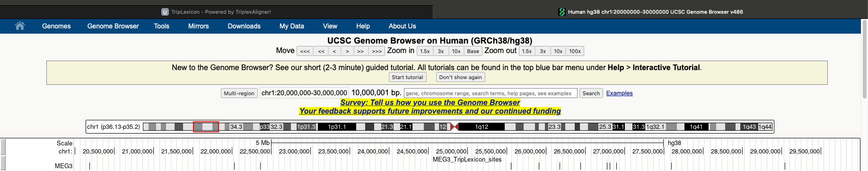Screen dimensions: 868x171
Task: Open the Mirrors menu
Action: (198, 26)
